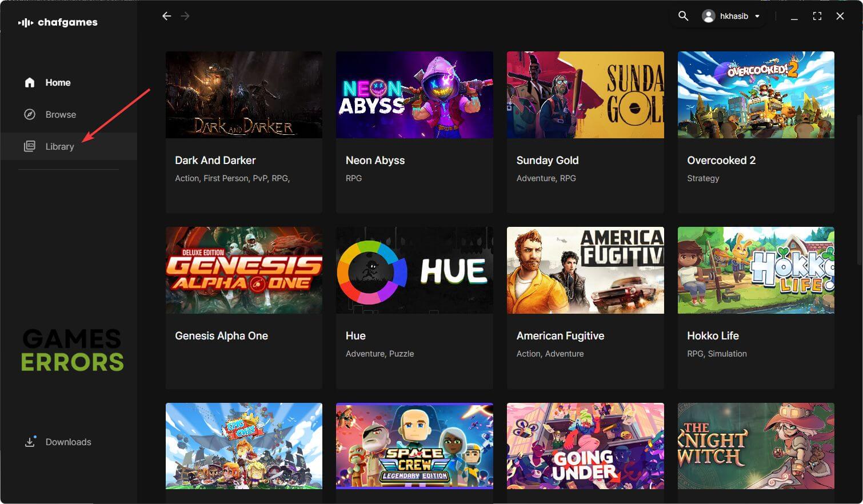This screenshot has width=863, height=504.
Task: Select the Library menu item
Action: (60, 146)
